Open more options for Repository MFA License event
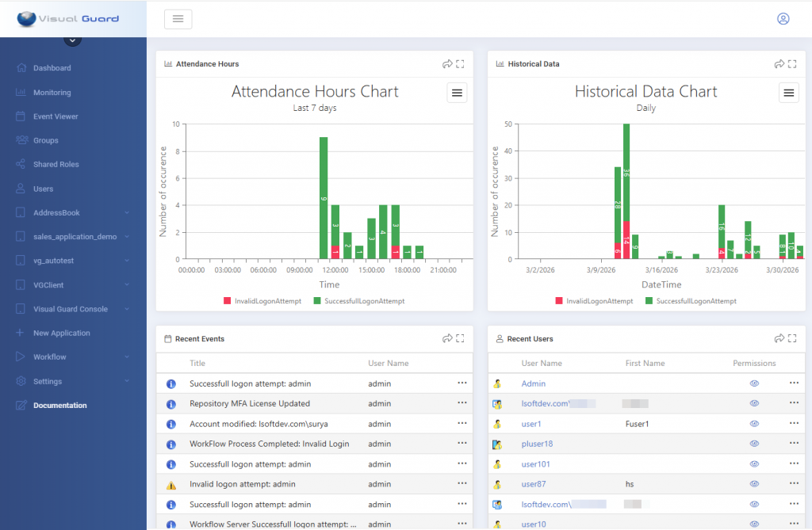The image size is (812, 530). (462, 403)
